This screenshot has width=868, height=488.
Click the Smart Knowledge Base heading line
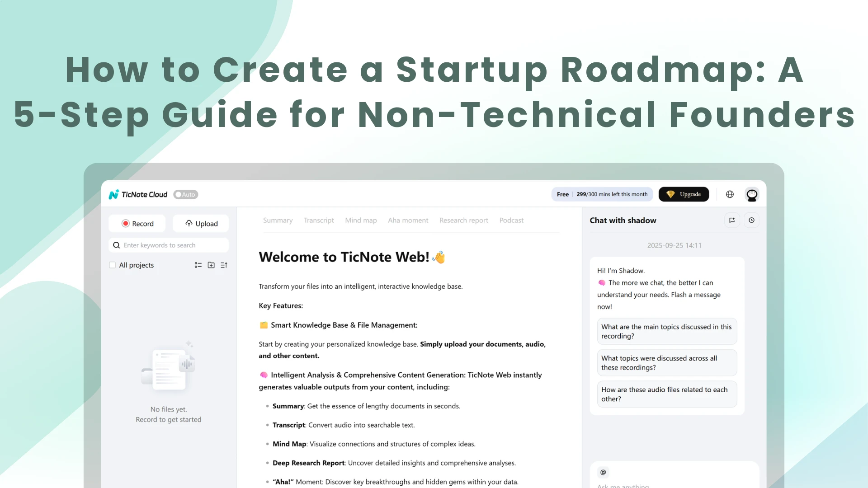coord(338,325)
